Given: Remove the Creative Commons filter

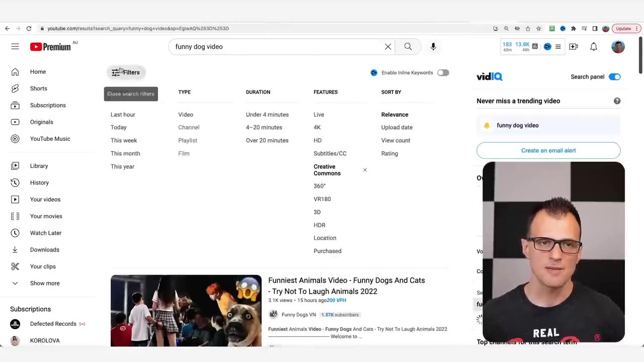Looking at the screenshot, I should point(365,170).
